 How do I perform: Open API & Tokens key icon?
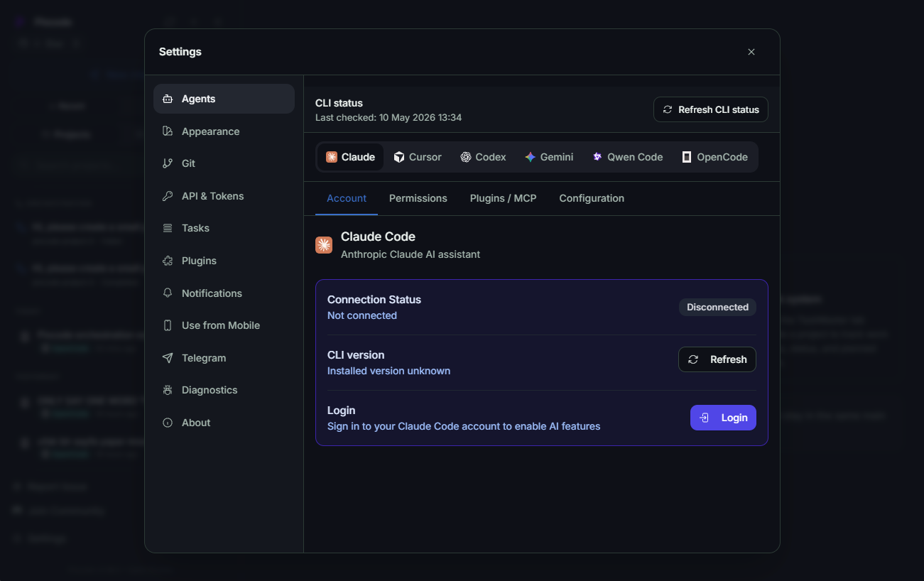pyautogui.click(x=168, y=196)
